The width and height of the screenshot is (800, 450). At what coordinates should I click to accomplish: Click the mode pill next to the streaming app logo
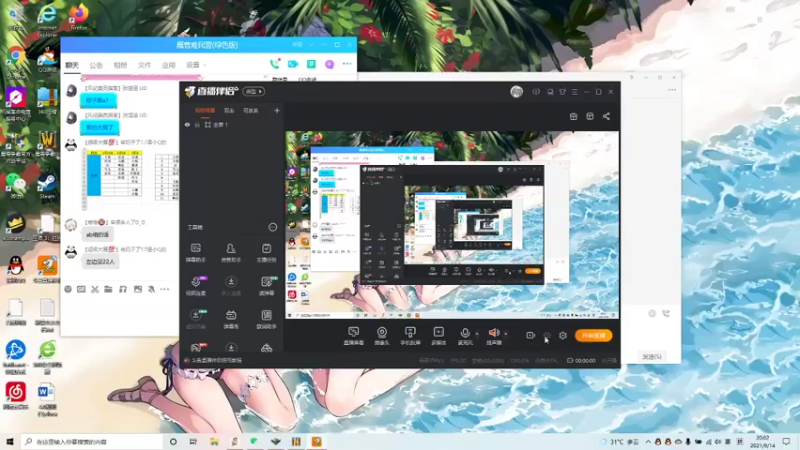pos(254,92)
